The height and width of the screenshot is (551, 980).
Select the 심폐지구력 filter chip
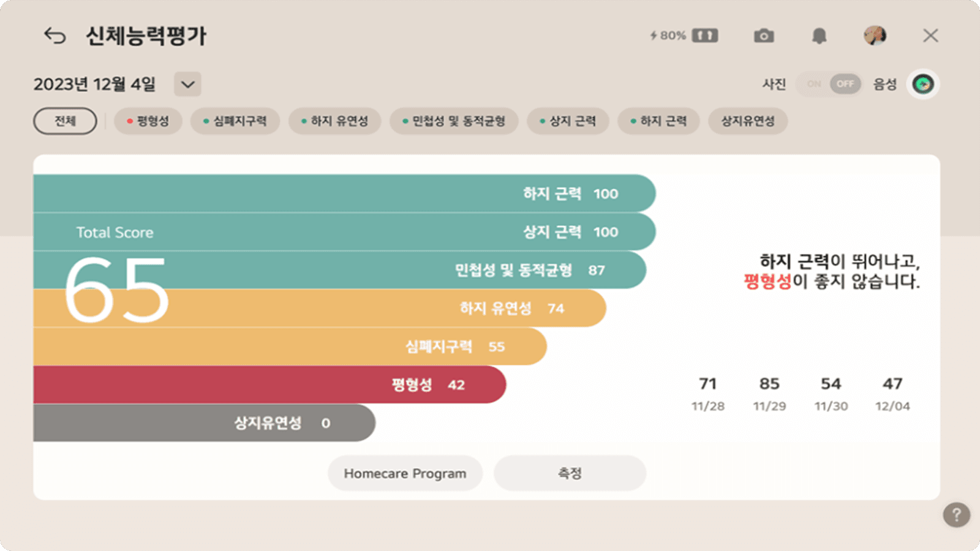[235, 121]
